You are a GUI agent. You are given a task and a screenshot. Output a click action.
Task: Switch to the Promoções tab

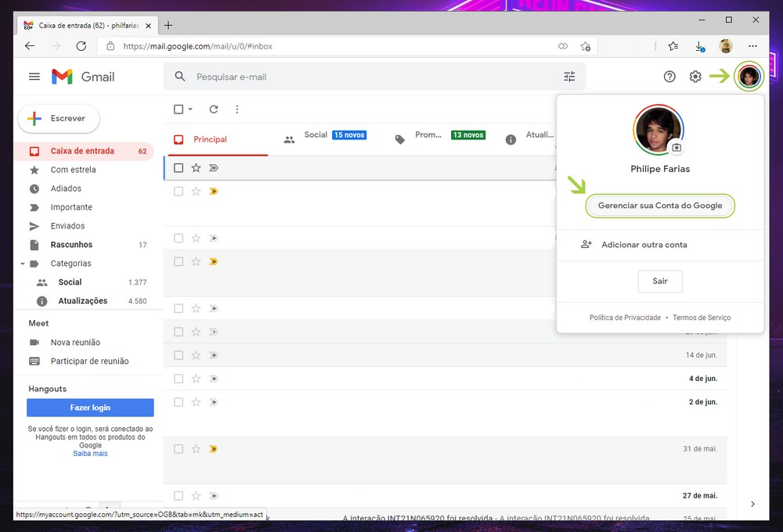click(439, 139)
